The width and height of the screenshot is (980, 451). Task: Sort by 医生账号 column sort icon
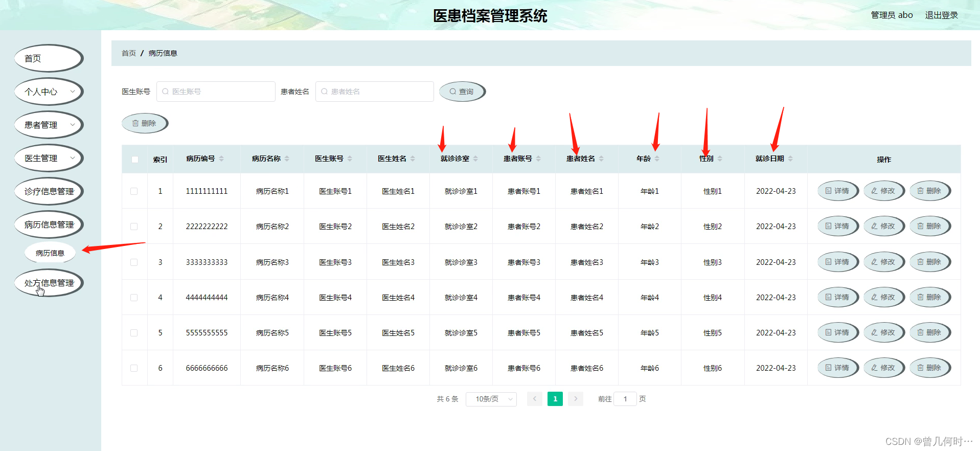pos(350,159)
